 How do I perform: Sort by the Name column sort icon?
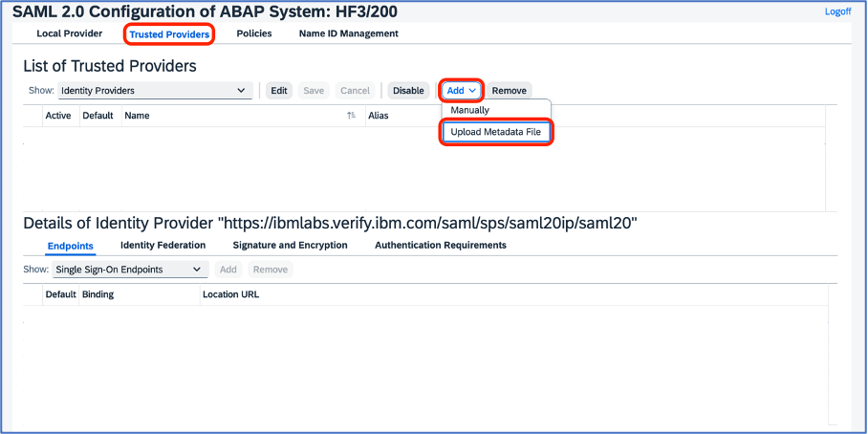tap(351, 116)
